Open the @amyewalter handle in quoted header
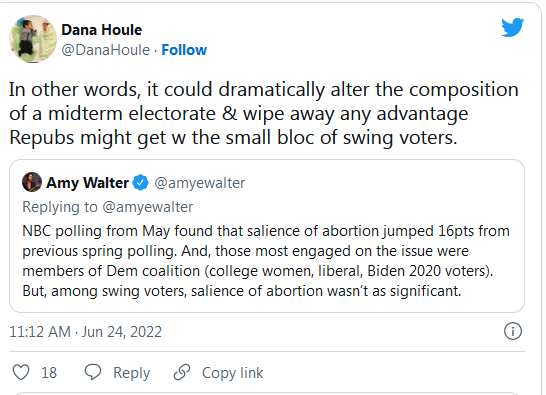The image size is (546, 395). coord(200,183)
